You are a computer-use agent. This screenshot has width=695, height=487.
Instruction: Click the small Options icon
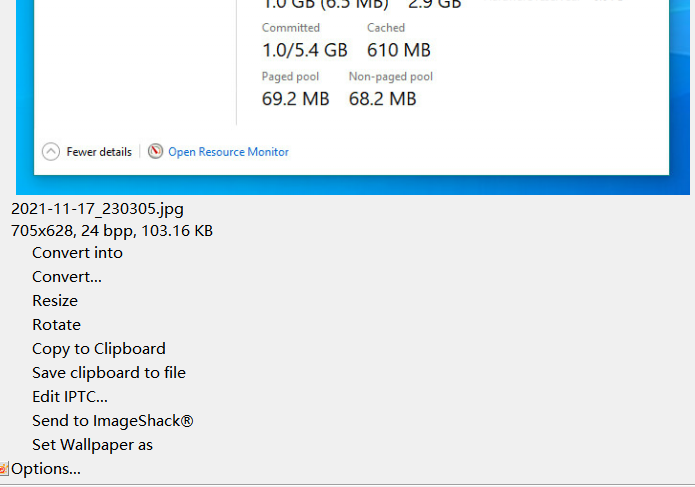point(4,468)
